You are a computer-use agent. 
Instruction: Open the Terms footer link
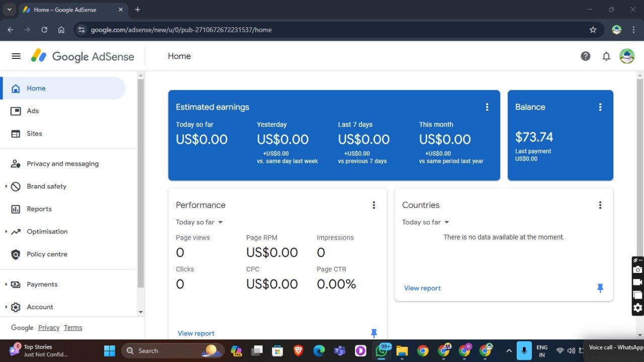[73, 328]
